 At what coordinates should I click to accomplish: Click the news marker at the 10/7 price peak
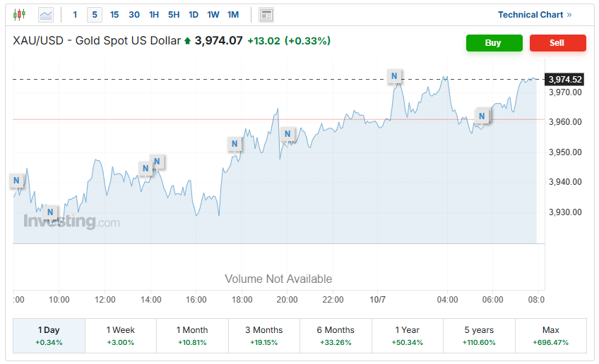point(395,75)
